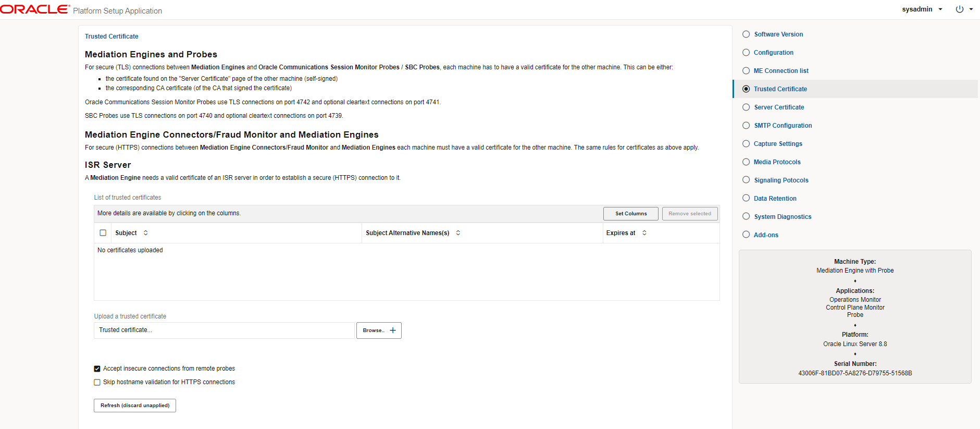Viewport: 980px width, 429px height.
Task: Click the "ISR Server" heading
Action: 108,165
